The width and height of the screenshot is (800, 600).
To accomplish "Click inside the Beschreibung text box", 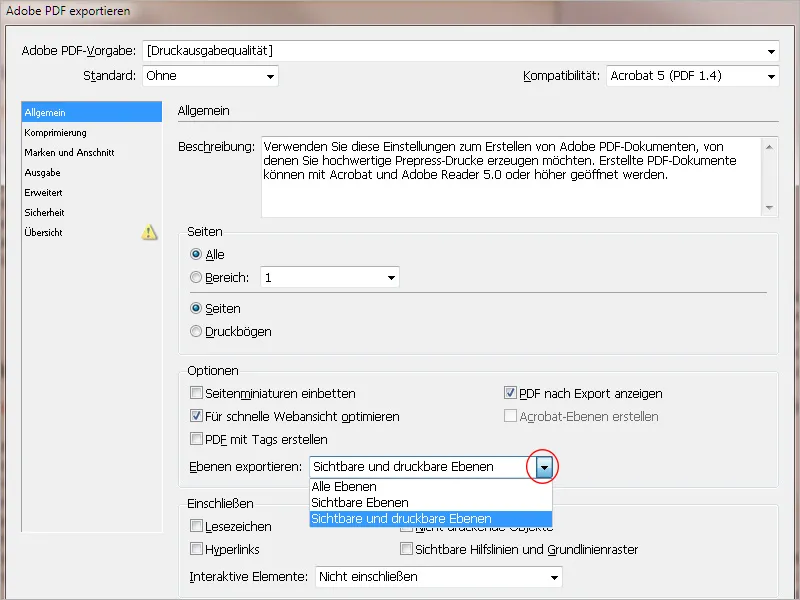I will 511,177.
